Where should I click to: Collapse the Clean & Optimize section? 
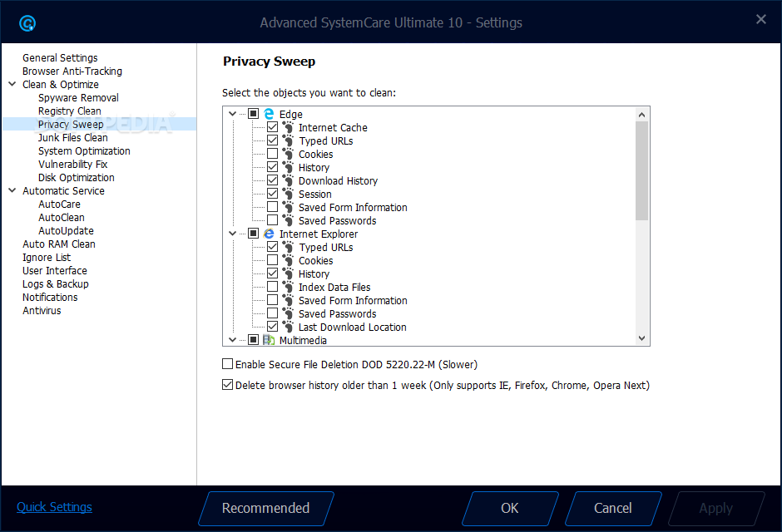12,84
